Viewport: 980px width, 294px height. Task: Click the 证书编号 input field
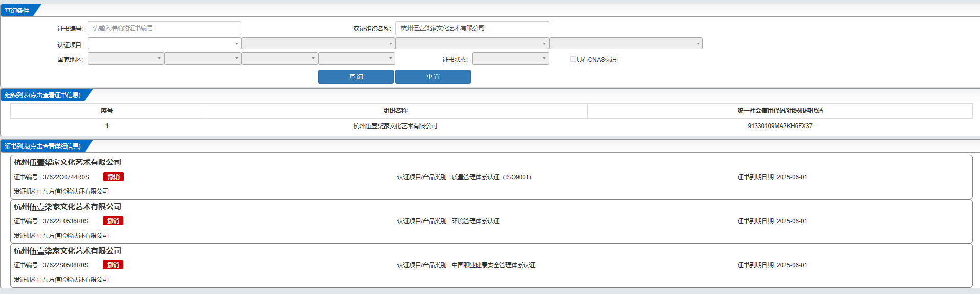[164, 28]
